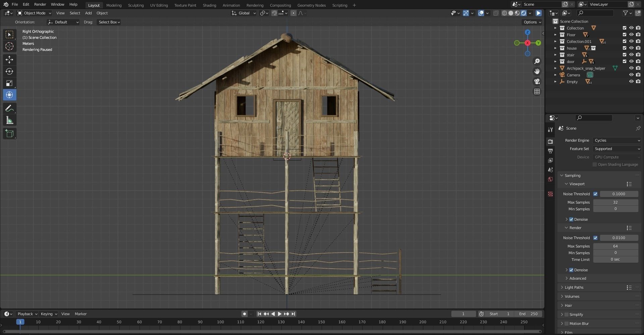Open Global transform orientation dropdown
Image resolution: width=644 pixels, height=335 pixels.
[244, 13]
